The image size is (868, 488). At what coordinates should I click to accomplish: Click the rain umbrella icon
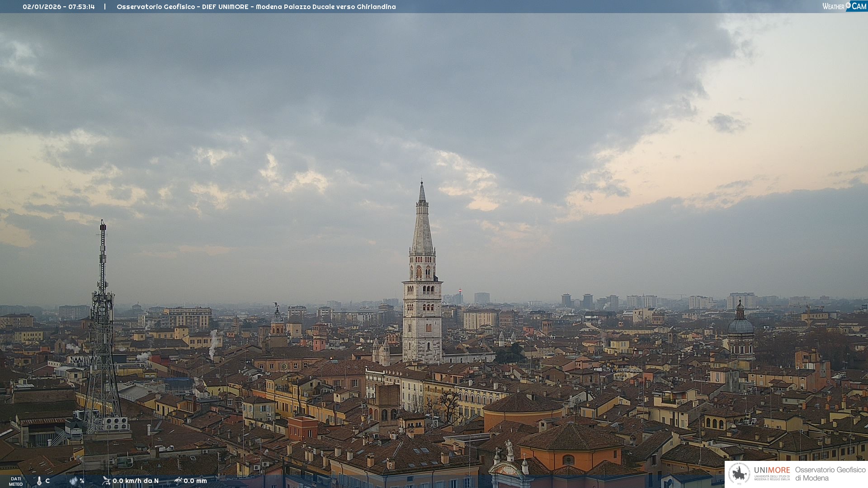[178, 481]
